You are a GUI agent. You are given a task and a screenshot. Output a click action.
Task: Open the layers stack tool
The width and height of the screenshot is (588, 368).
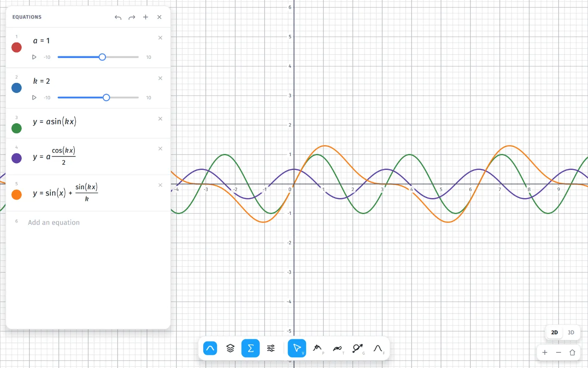click(230, 348)
